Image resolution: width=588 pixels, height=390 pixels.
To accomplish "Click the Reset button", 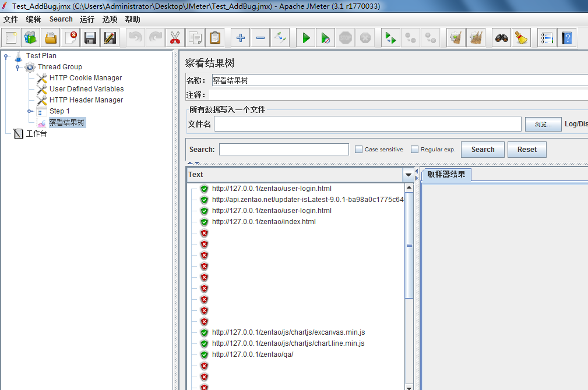I will pyautogui.click(x=527, y=150).
